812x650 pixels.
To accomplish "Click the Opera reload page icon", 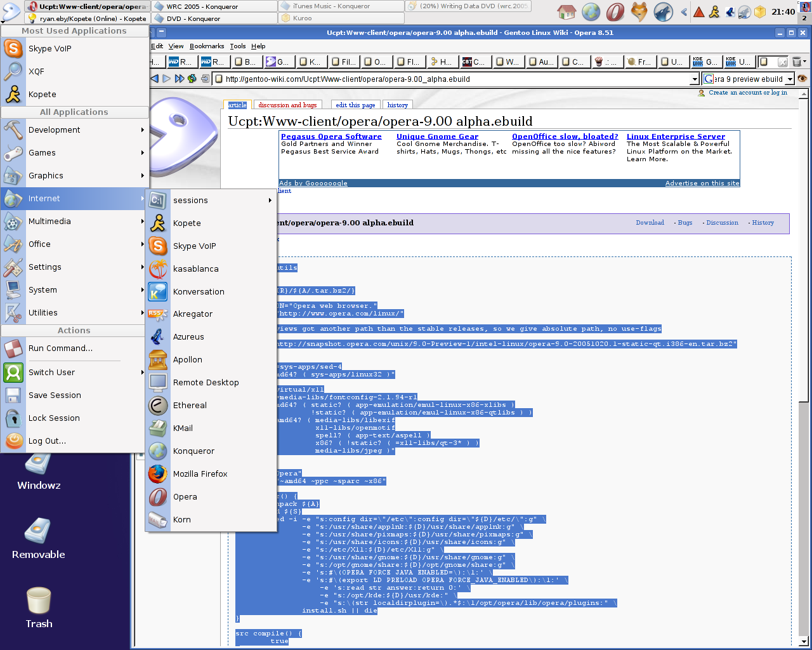I will tap(192, 79).
